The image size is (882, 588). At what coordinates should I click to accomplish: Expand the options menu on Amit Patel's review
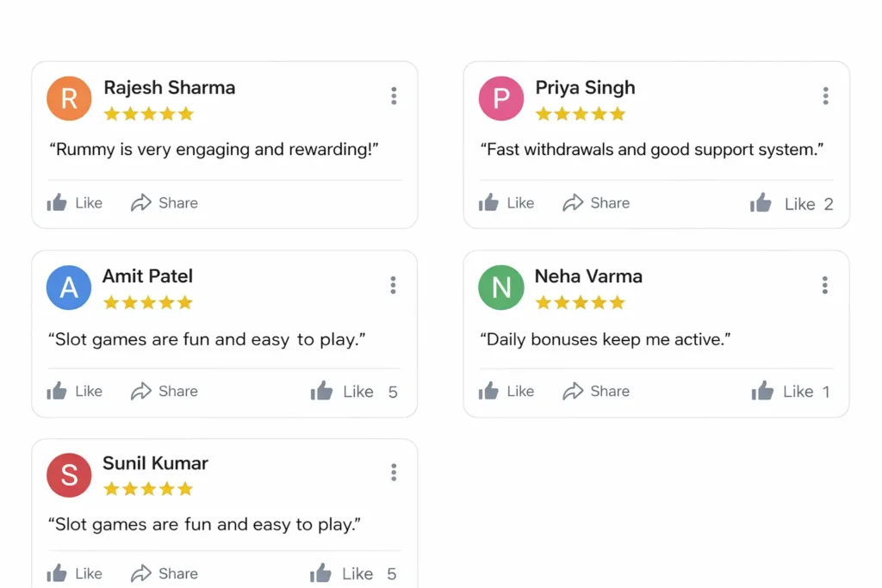pyautogui.click(x=393, y=285)
